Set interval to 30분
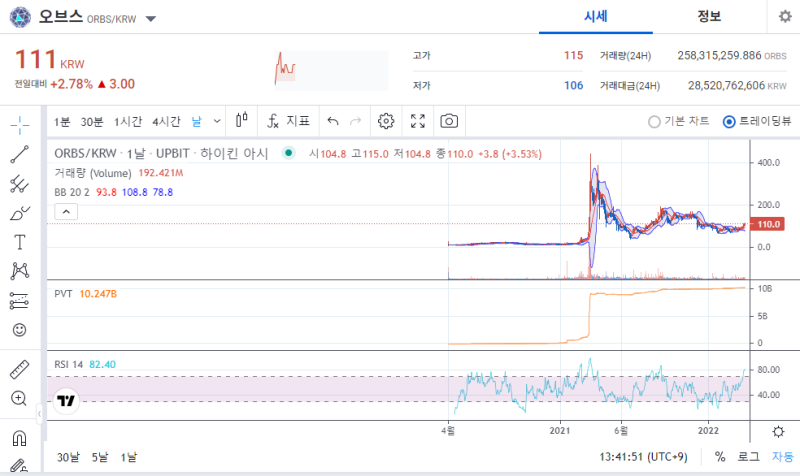 point(92,121)
